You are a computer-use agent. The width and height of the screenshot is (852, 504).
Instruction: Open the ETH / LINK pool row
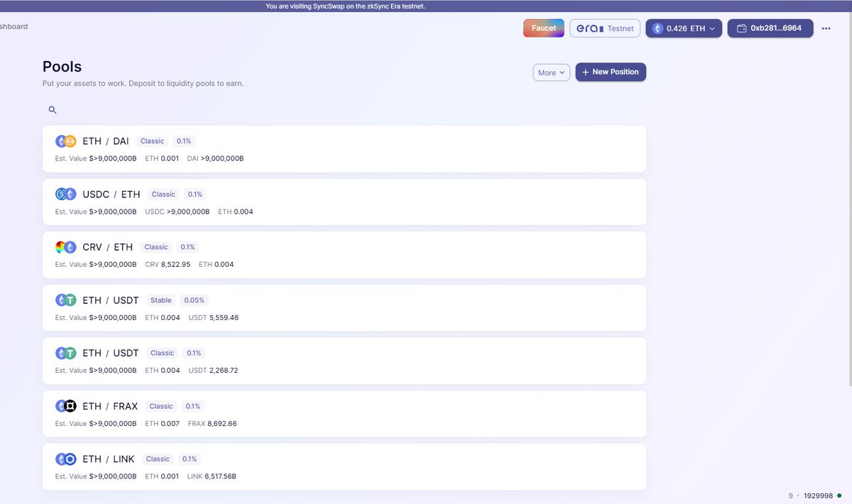pos(344,467)
